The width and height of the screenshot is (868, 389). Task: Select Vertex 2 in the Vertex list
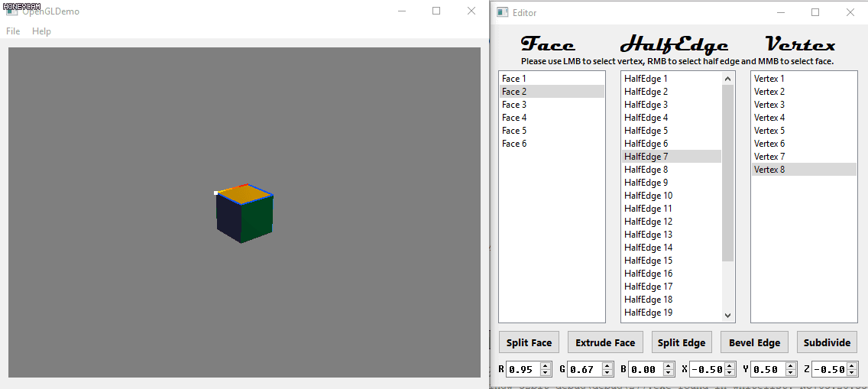pyautogui.click(x=804, y=91)
